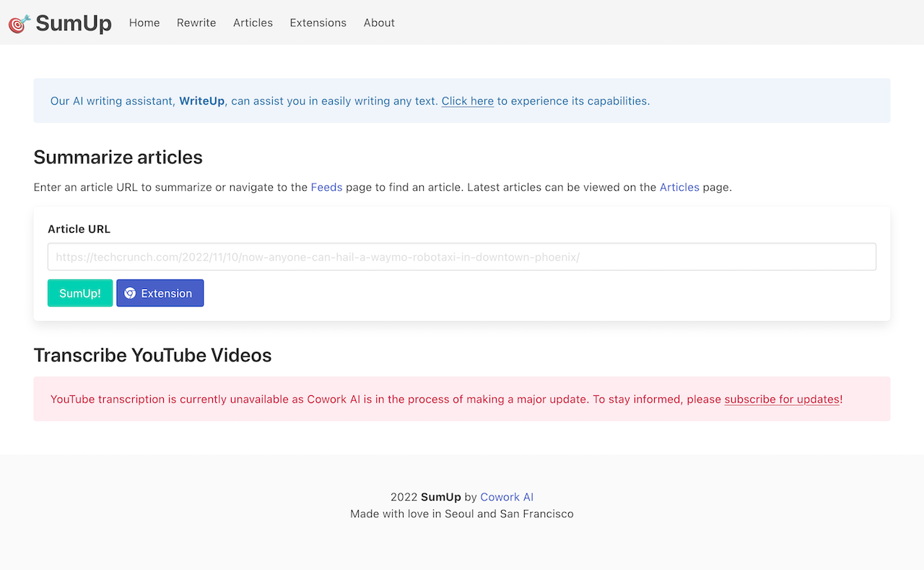Click the Articles link in the description text
Screen dimensions: 924x570
[x=679, y=187]
